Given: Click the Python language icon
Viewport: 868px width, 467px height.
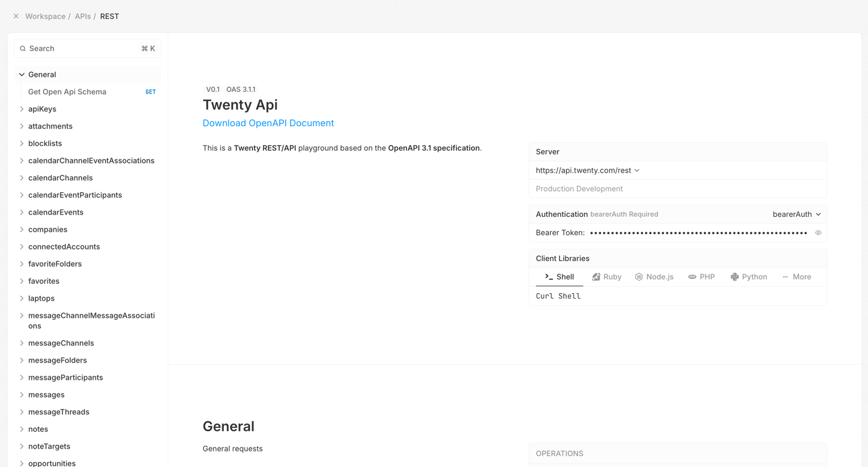Looking at the screenshot, I should click(734, 277).
